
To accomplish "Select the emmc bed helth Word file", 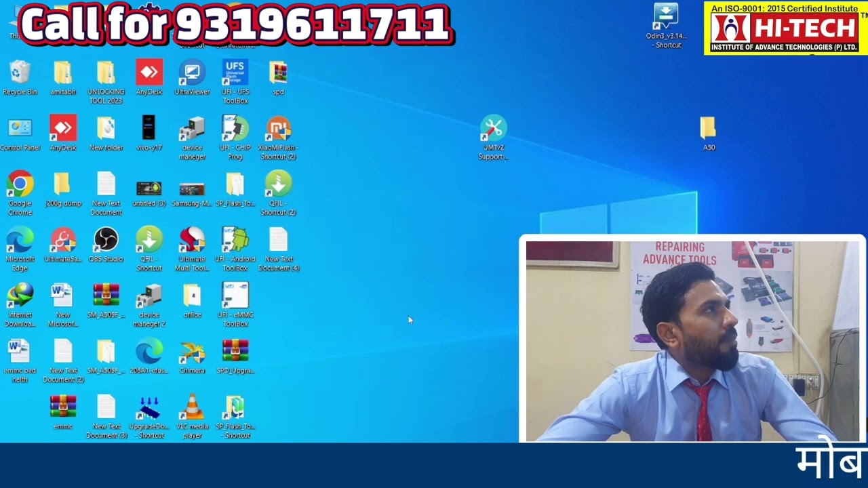I will (20, 360).
